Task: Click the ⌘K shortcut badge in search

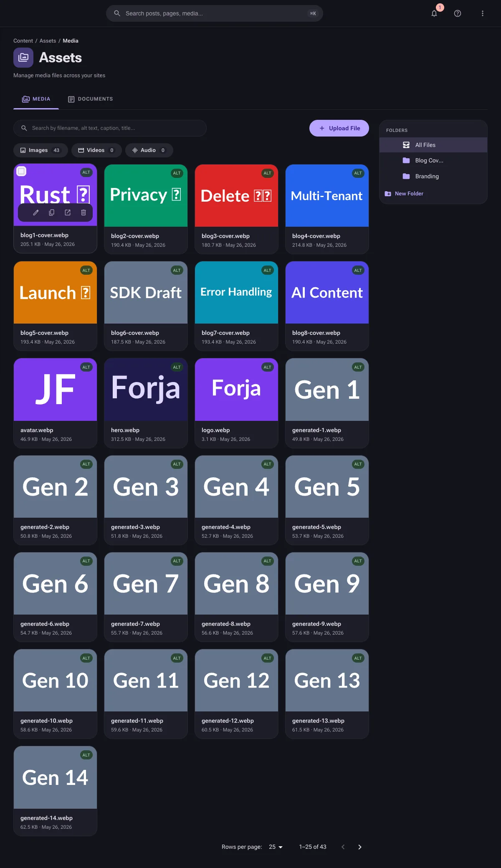Action: (x=313, y=13)
